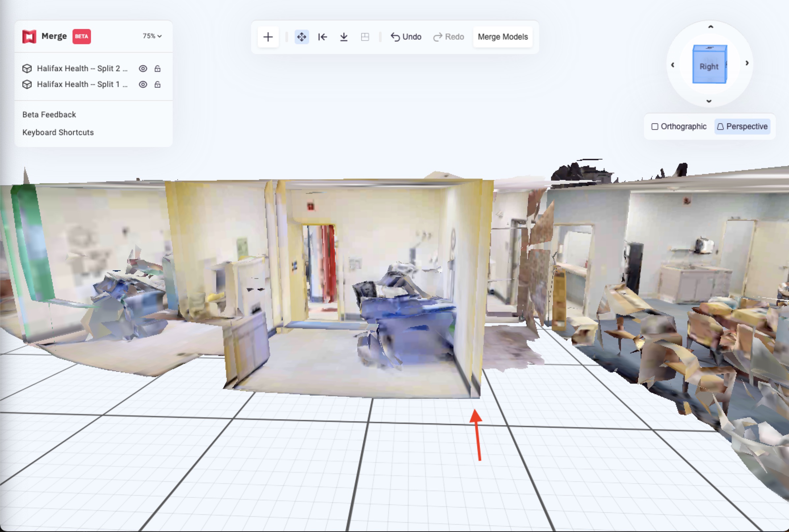Lock the Halifax Health Split 1 model

158,84
